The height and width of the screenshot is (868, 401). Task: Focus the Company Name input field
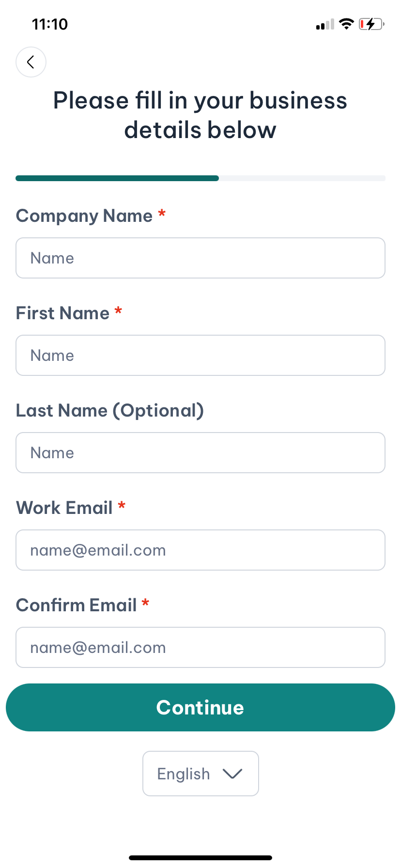tap(200, 258)
